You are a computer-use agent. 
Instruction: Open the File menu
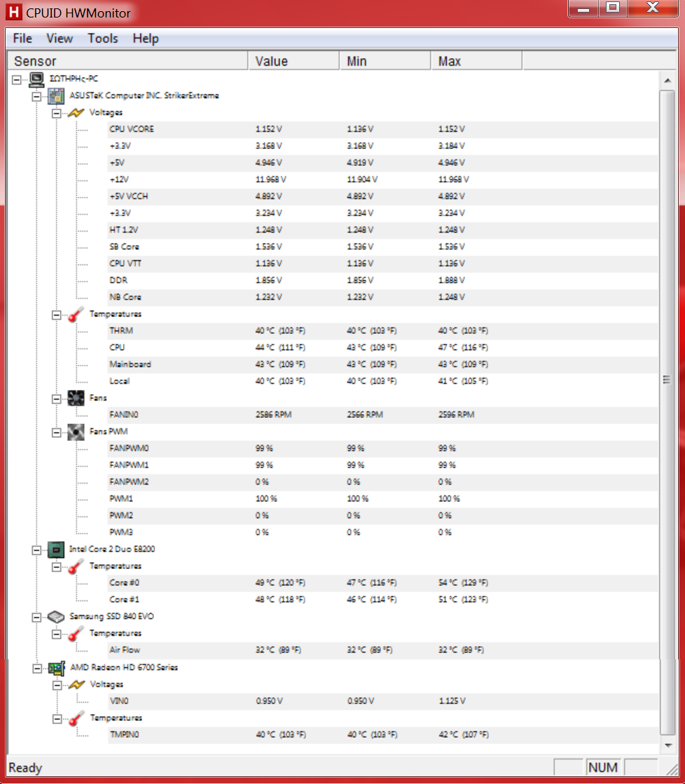[x=22, y=38]
